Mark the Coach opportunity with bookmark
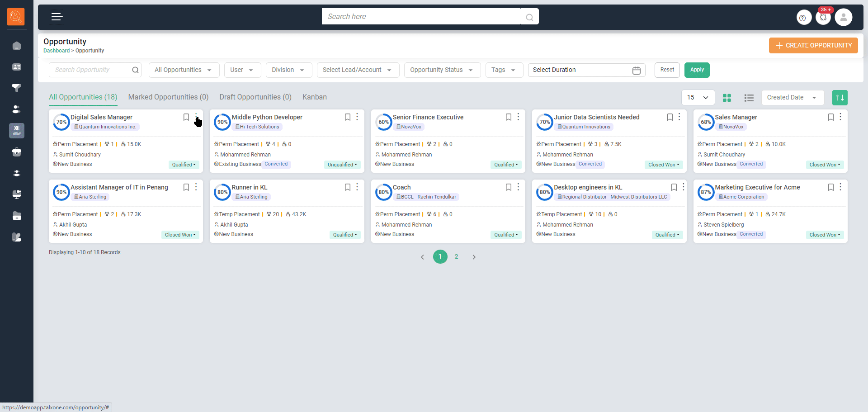 point(508,187)
